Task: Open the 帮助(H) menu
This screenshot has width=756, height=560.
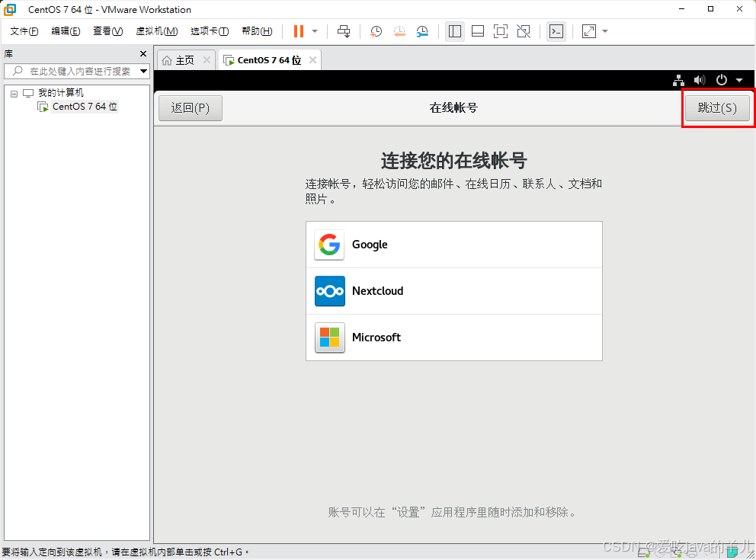Action: coord(257,31)
